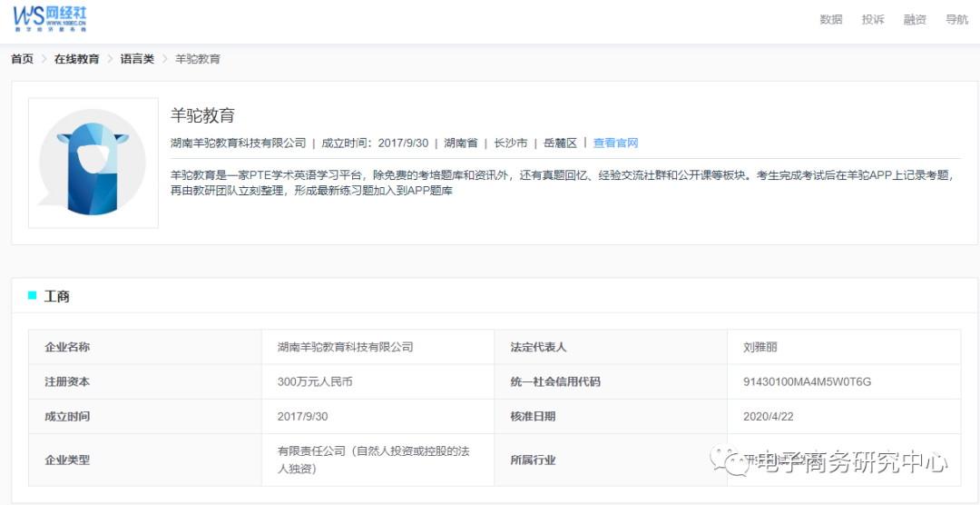Open the 投诉 navigation item
Image resolution: width=980 pixels, height=505 pixels.
(873, 19)
